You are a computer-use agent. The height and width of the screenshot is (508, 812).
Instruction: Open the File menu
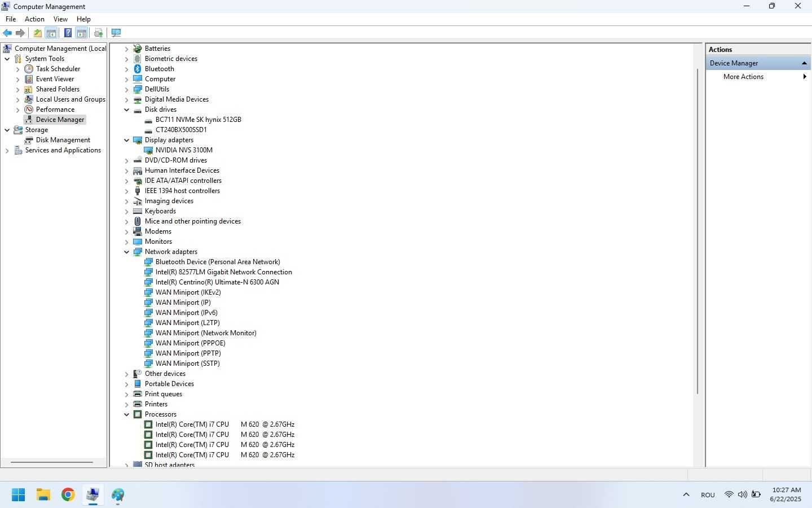click(11, 19)
